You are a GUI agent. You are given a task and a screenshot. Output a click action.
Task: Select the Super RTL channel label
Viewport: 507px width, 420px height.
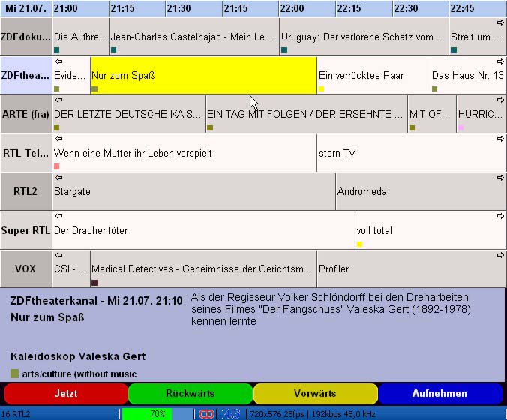(25, 230)
